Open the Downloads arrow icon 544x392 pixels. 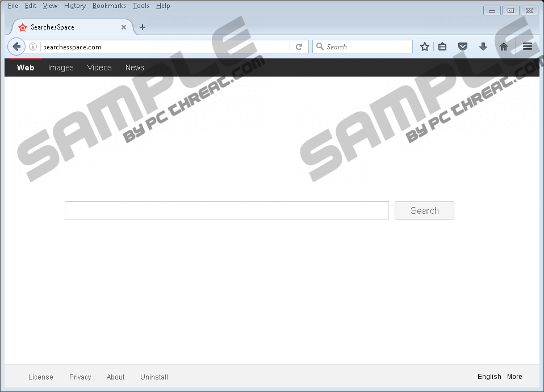pyautogui.click(x=483, y=47)
